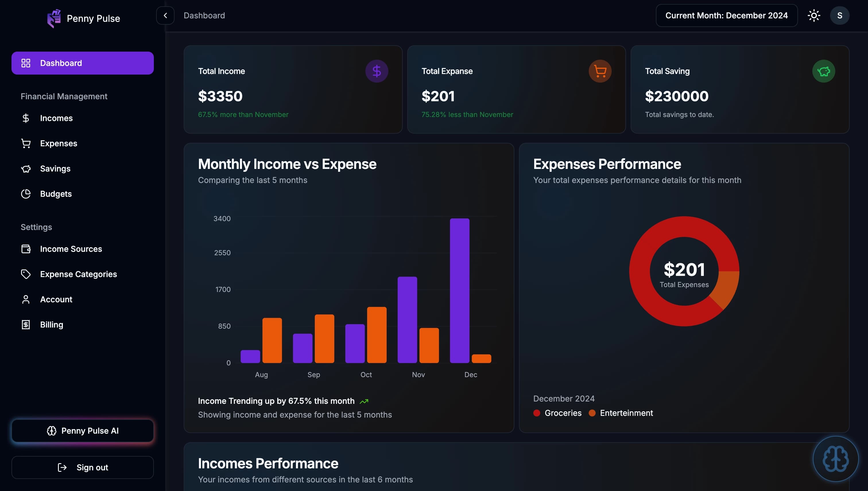Image resolution: width=868 pixels, height=491 pixels.
Task: Collapse the sidebar with the chevron button
Action: (x=165, y=15)
